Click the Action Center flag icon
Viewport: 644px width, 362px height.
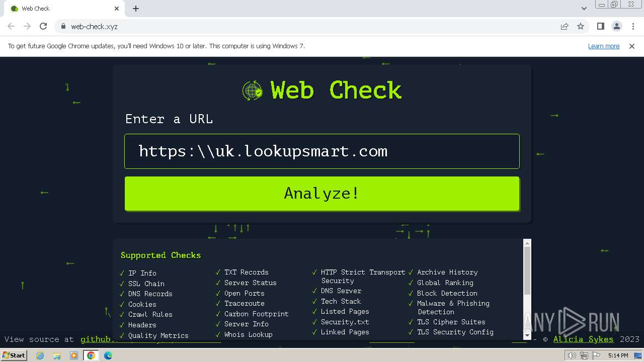coord(596,355)
